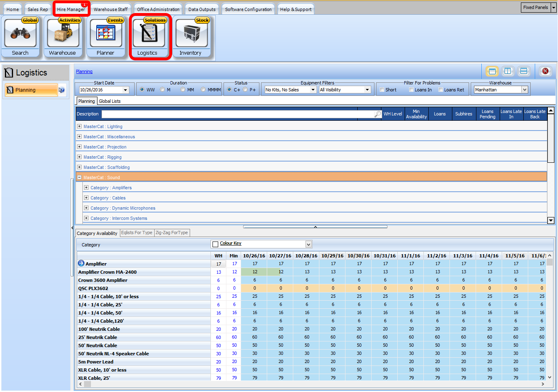Click the Description search input field
This screenshot has height=392, width=558.
[237, 114]
